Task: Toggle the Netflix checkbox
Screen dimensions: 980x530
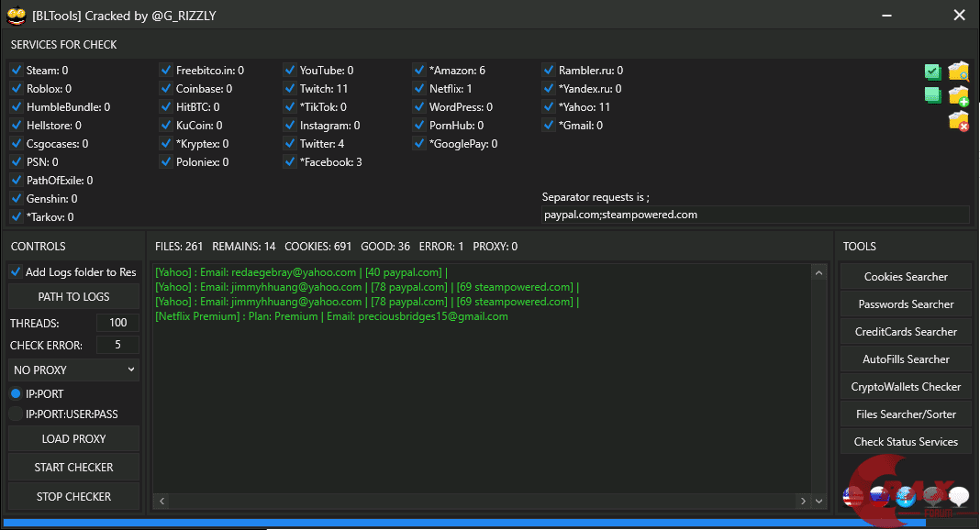Action: [x=419, y=88]
